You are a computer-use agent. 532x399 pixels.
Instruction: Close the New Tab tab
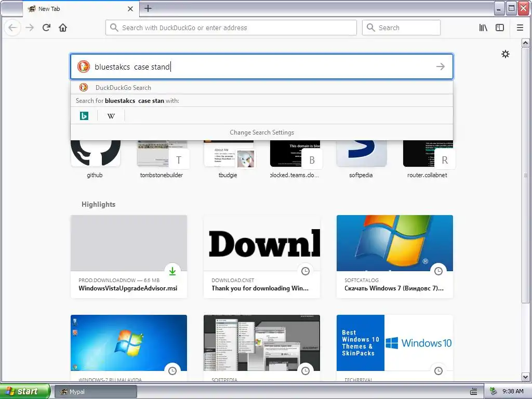130,9
